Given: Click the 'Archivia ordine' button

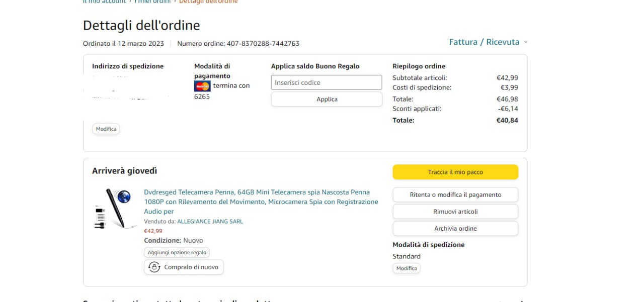Looking at the screenshot, I should coord(455,229).
